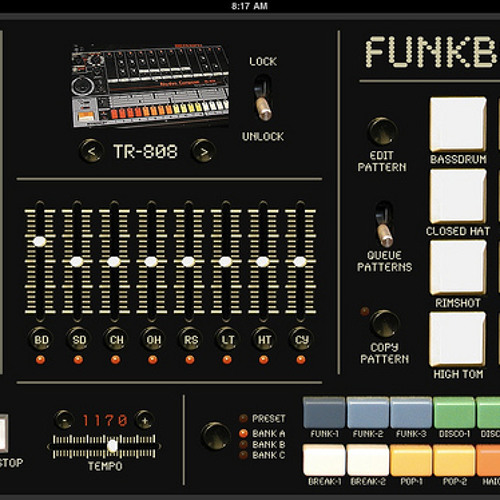This screenshot has height=500, width=500.
Task: Click the TR-808 drum machine picture
Action: click(x=150, y=85)
